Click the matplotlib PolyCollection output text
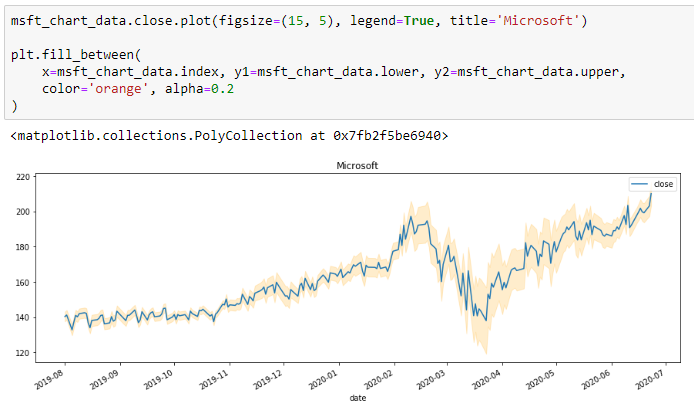Image resolution: width=694 pixels, height=409 pixels. tap(229, 135)
